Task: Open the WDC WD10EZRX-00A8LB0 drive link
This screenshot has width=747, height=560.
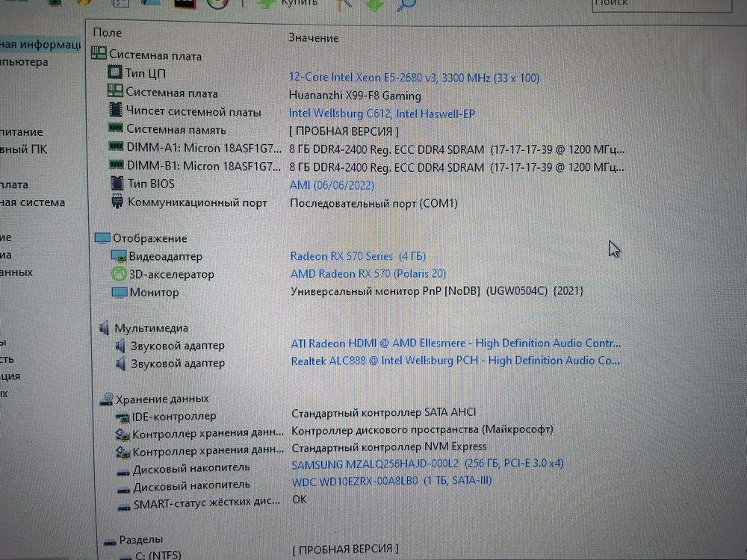Action: [391, 481]
